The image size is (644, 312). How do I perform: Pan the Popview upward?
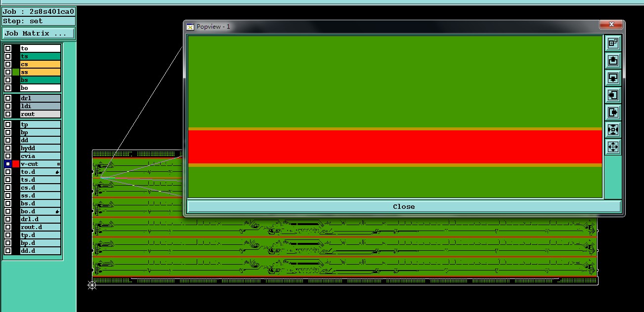point(613,60)
